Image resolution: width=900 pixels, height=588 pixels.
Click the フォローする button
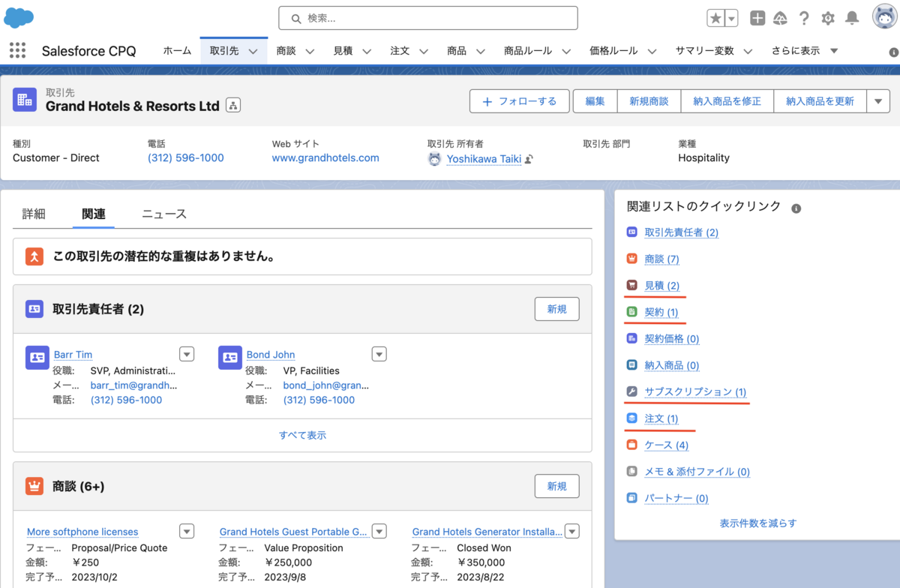[x=519, y=100]
